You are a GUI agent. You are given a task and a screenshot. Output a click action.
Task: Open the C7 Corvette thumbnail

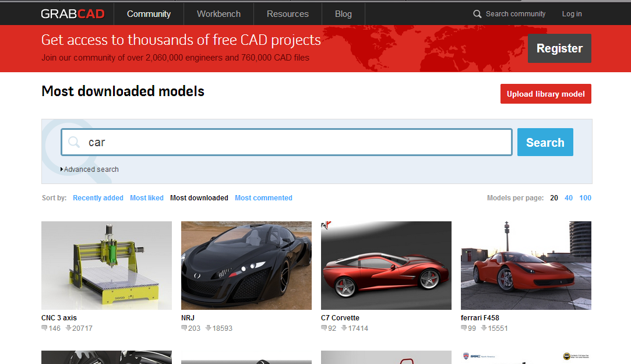pos(386,266)
